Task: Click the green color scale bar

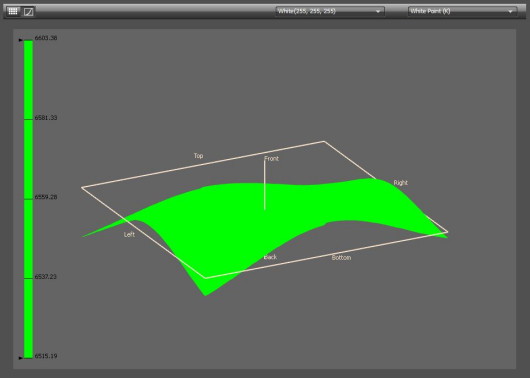Action: tap(28, 199)
